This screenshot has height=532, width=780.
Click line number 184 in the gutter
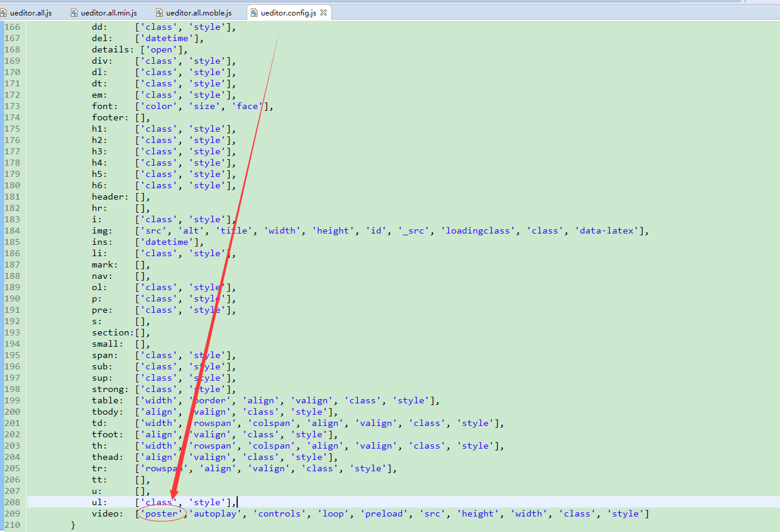point(13,231)
